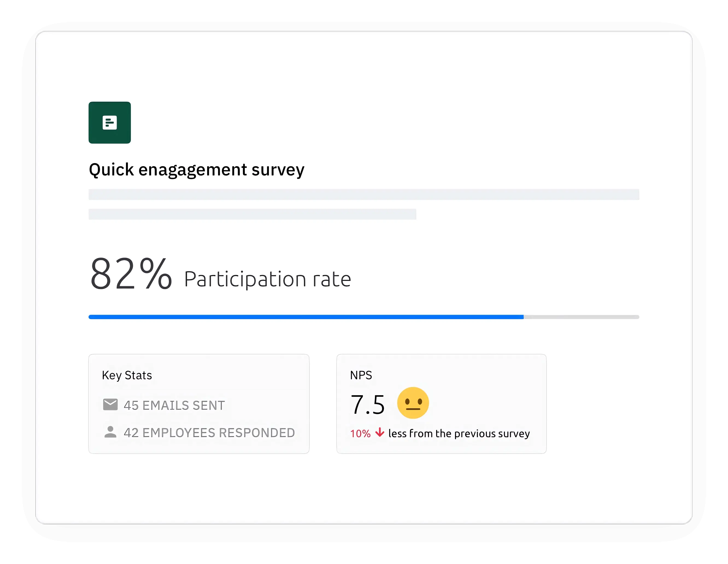The image size is (728, 564).
Task: Click the gray unfilled end of progress bar
Action: tap(581, 317)
